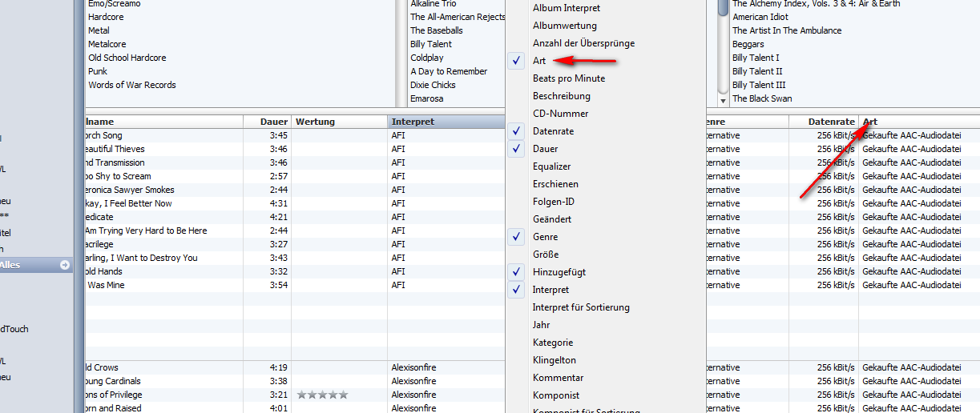Select the Too Shy to Scream track
The height and width of the screenshot is (413, 980).
(x=119, y=176)
